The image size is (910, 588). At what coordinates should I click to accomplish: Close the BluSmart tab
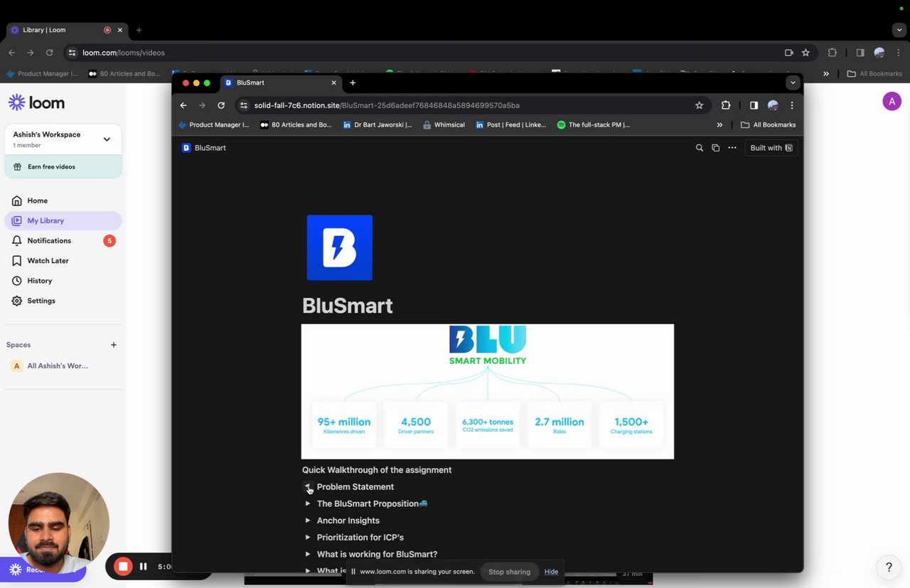pyautogui.click(x=333, y=82)
